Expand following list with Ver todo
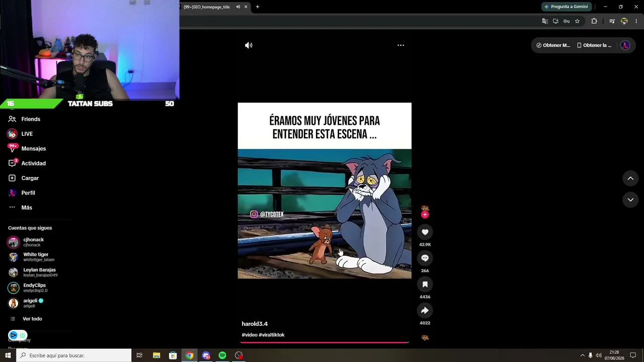 pyautogui.click(x=26, y=319)
